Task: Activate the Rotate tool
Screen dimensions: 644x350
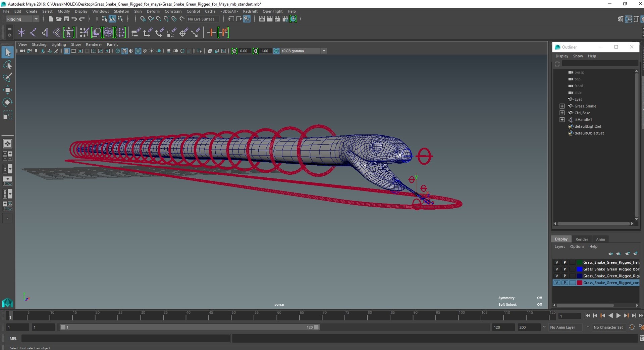Action: [x=7, y=102]
